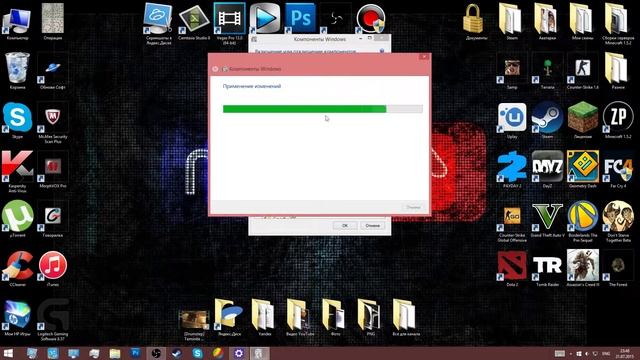The image size is (640, 360).
Task: Open Photoshop from the taskbar
Action: click(x=136, y=353)
